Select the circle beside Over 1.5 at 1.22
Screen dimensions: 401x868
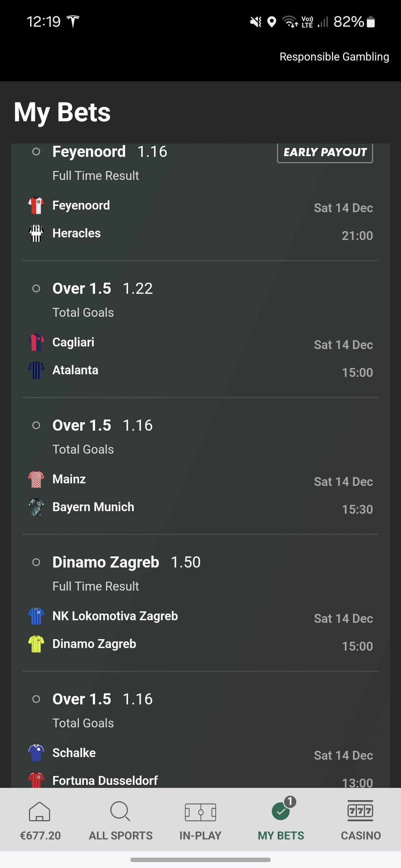tap(36, 289)
